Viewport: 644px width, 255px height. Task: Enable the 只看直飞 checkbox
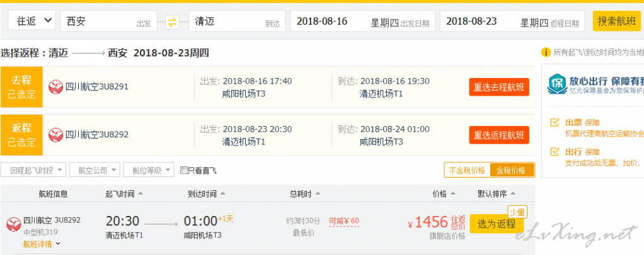point(184,170)
